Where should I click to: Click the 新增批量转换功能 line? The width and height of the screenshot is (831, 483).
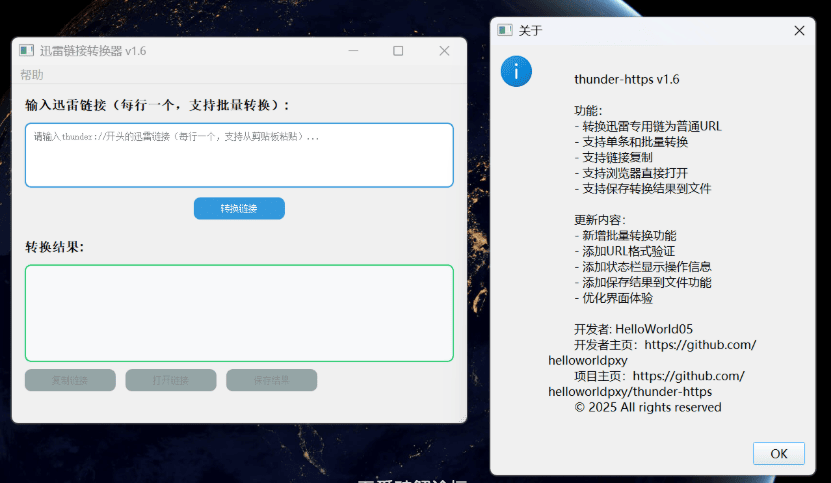625,235
